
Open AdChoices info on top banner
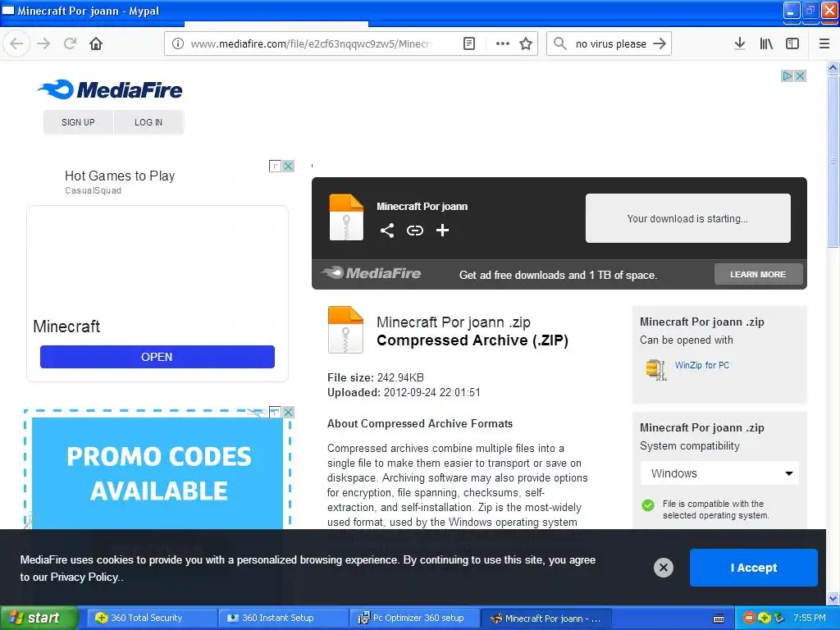pyautogui.click(x=787, y=76)
